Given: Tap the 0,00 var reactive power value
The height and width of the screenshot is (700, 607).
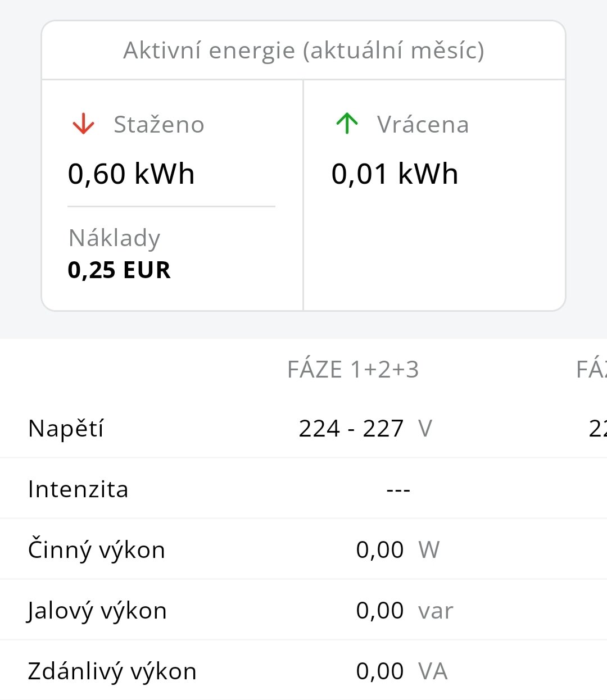Looking at the screenshot, I should click(x=404, y=611).
